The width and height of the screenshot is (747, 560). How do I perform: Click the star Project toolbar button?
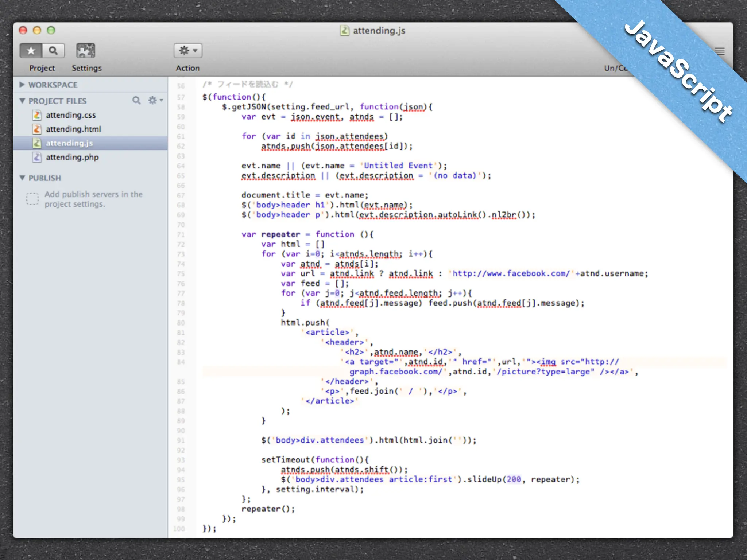click(x=31, y=51)
